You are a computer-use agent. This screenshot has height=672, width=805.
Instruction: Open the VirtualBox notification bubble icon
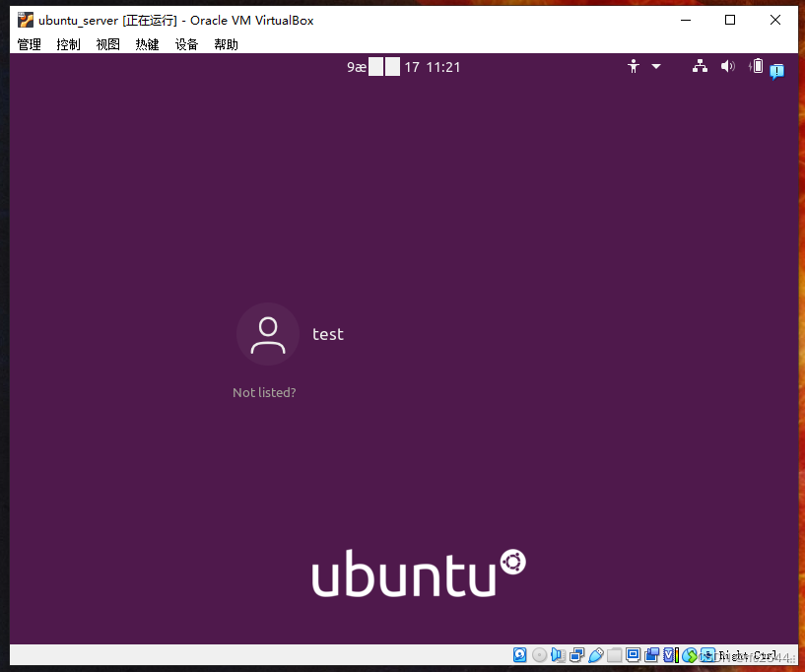(777, 71)
